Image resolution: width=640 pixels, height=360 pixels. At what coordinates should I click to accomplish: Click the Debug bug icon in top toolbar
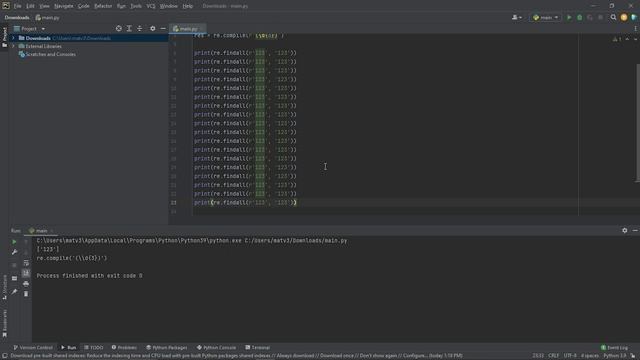coord(580,18)
